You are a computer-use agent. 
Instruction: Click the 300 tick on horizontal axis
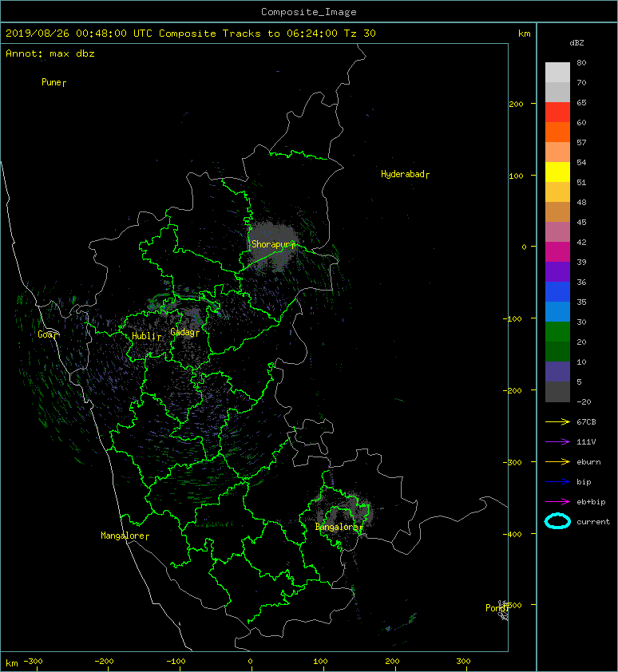tap(463, 662)
